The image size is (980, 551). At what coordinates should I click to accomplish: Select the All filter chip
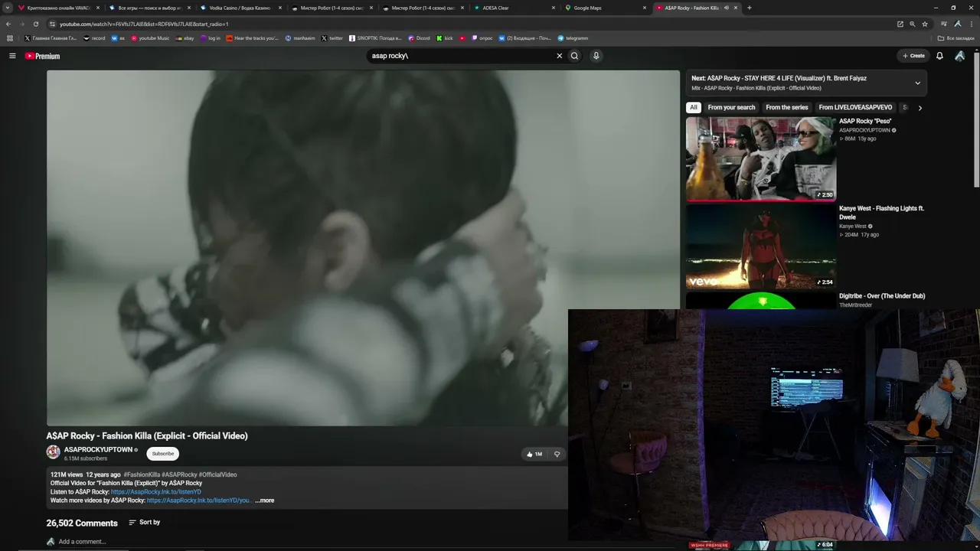[694, 108]
